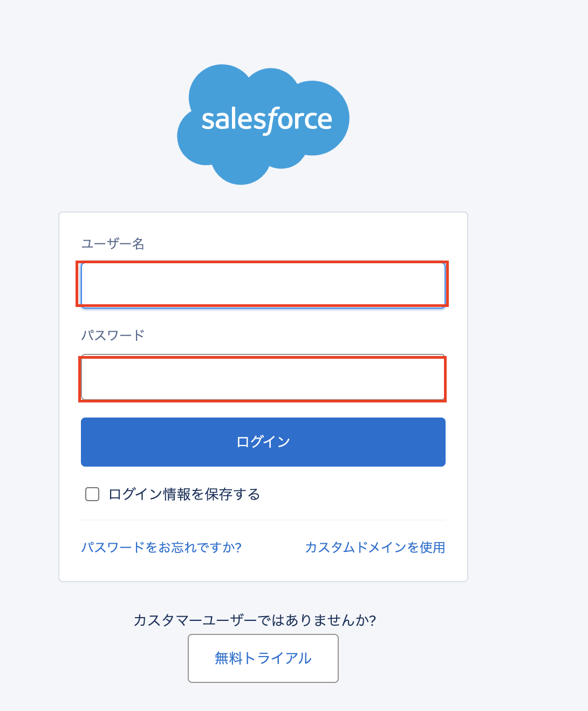Place cursor in the username text box
588x711 pixels.
pyautogui.click(x=263, y=284)
